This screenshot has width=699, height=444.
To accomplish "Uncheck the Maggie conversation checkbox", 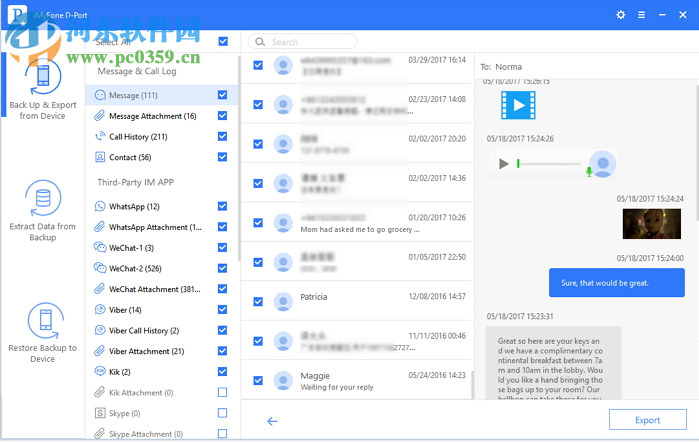I will pos(258,381).
